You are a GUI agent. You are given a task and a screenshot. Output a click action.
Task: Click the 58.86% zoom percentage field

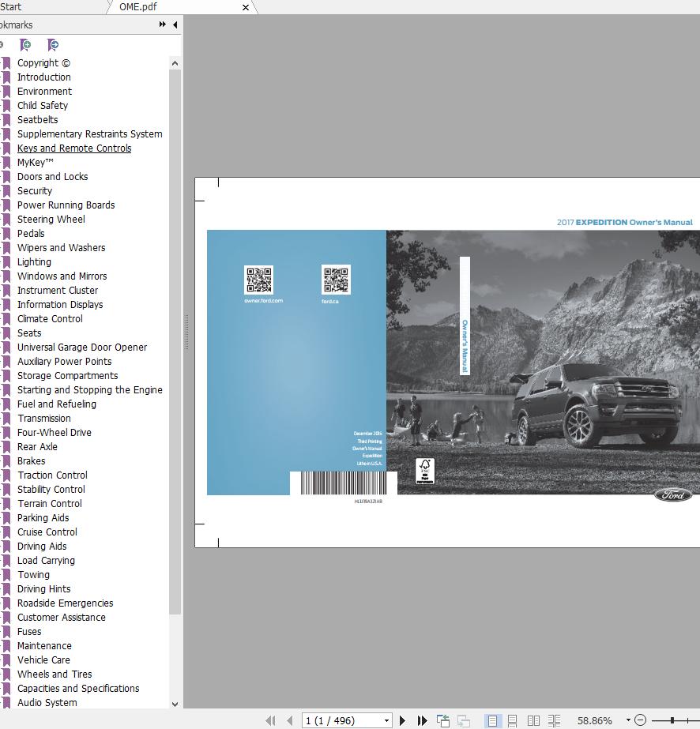click(595, 720)
